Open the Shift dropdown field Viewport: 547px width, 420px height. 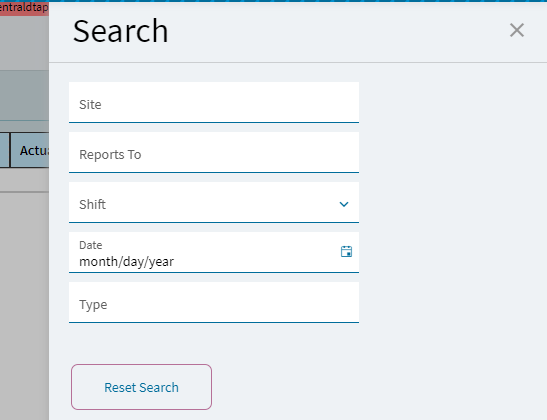point(214,202)
